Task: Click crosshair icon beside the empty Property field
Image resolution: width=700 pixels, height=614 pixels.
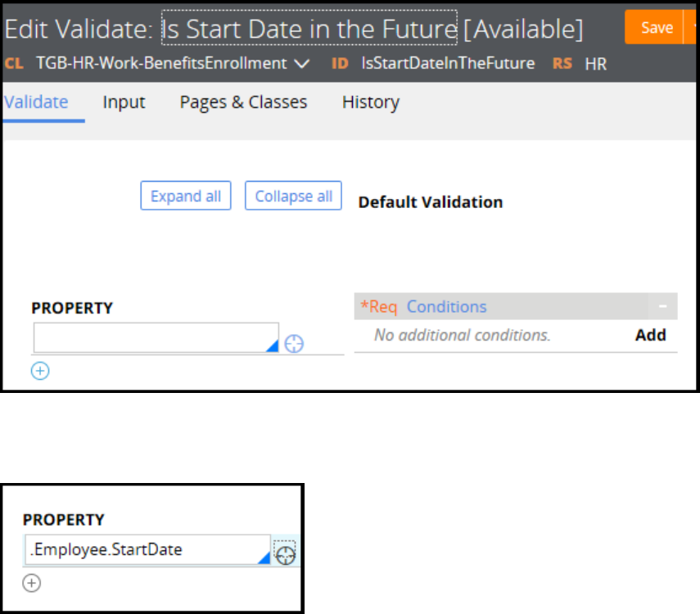Action: click(x=294, y=345)
